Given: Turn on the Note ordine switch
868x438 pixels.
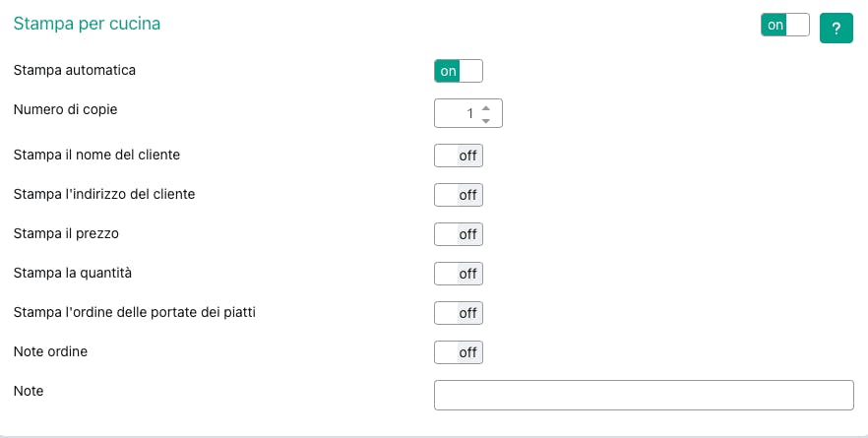Looking at the screenshot, I should (x=459, y=352).
